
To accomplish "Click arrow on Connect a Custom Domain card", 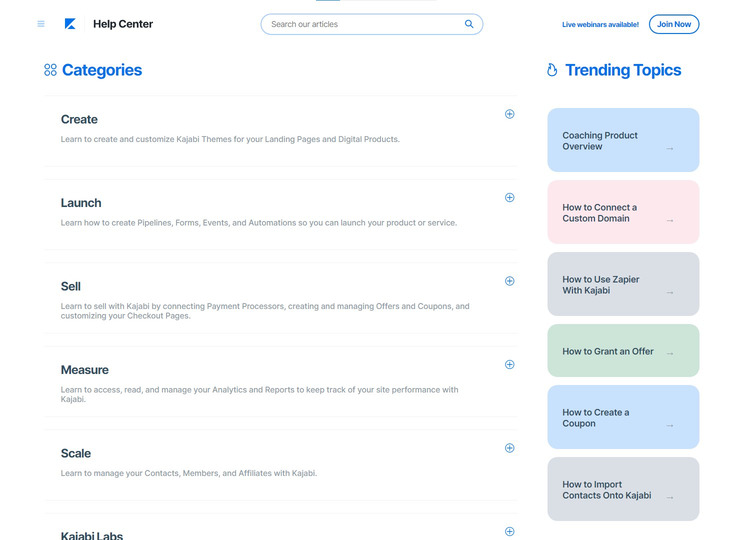I will 670,221.
